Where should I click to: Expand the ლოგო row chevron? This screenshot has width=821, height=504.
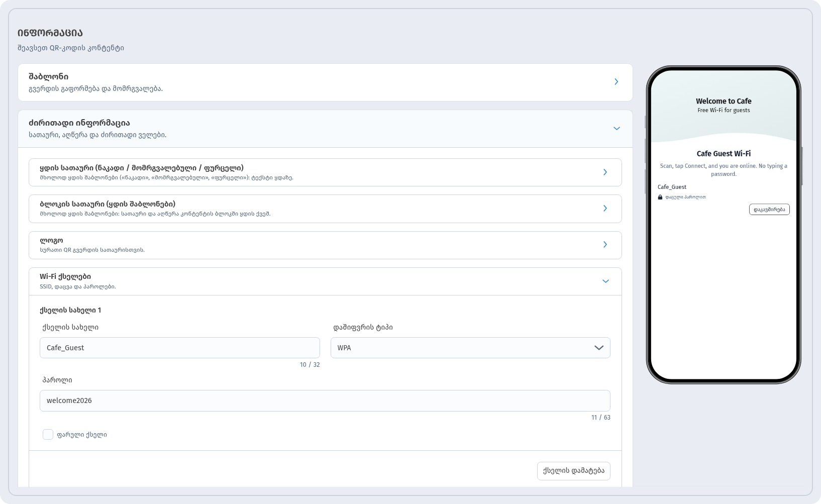pyautogui.click(x=605, y=245)
